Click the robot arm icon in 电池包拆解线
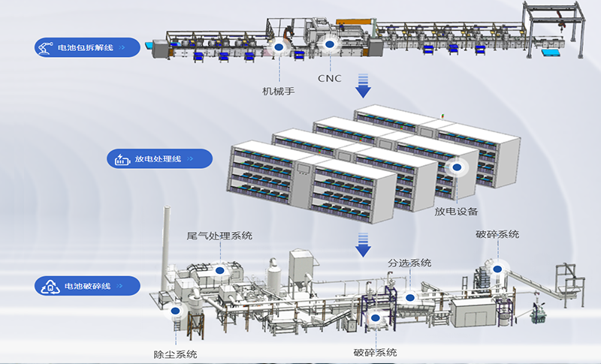Viewport: 601px width, 364px height. pyautogui.click(x=47, y=48)
